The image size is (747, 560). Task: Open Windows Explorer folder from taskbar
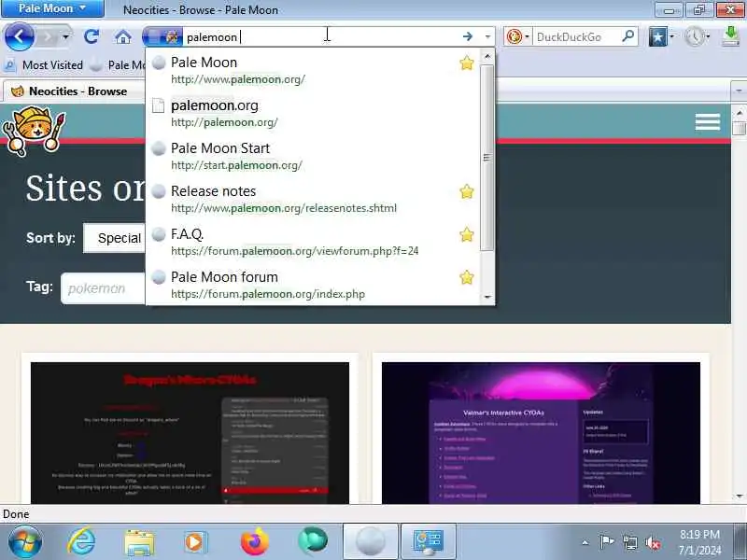(139, 542)
